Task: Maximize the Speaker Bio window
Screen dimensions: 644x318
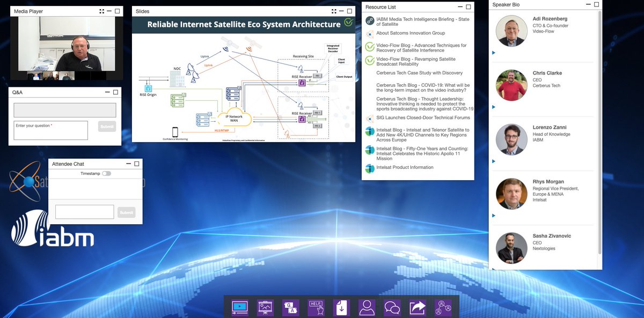Action: click(597, 5)
